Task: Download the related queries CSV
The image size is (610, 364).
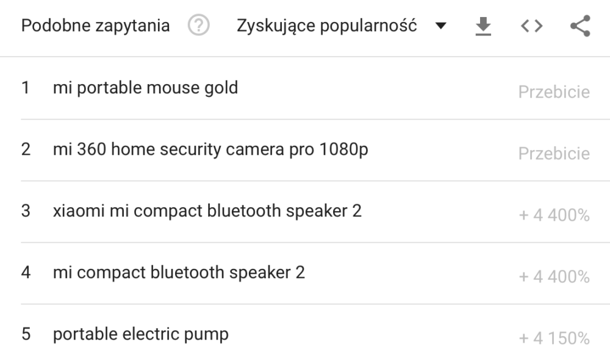Action: [x=483, y=26]
